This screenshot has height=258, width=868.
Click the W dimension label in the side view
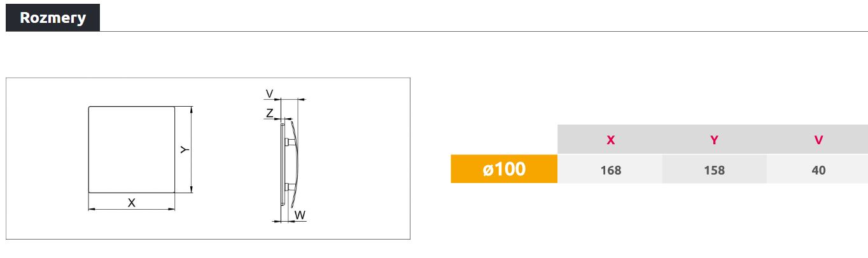point(300,215)
